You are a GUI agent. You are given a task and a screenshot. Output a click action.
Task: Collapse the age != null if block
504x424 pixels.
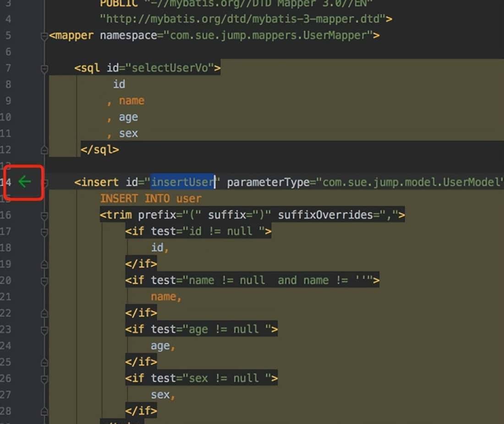pyautogui.click(x=44, y=330)
